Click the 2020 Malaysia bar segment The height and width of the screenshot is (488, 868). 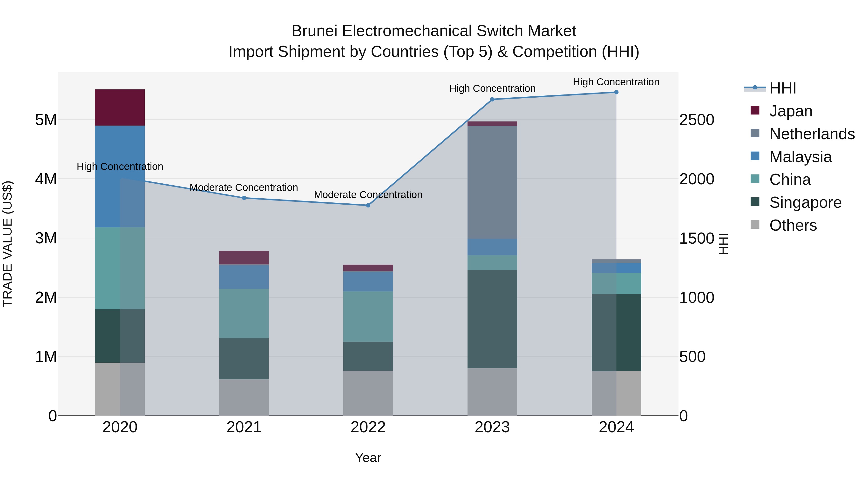[x=120, y=176]
